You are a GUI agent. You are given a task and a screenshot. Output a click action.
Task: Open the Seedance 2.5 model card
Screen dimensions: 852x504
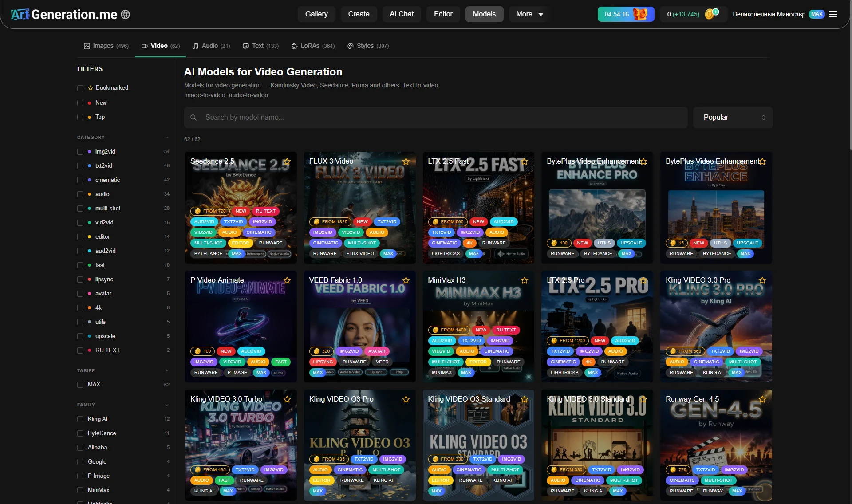[241, 208]
